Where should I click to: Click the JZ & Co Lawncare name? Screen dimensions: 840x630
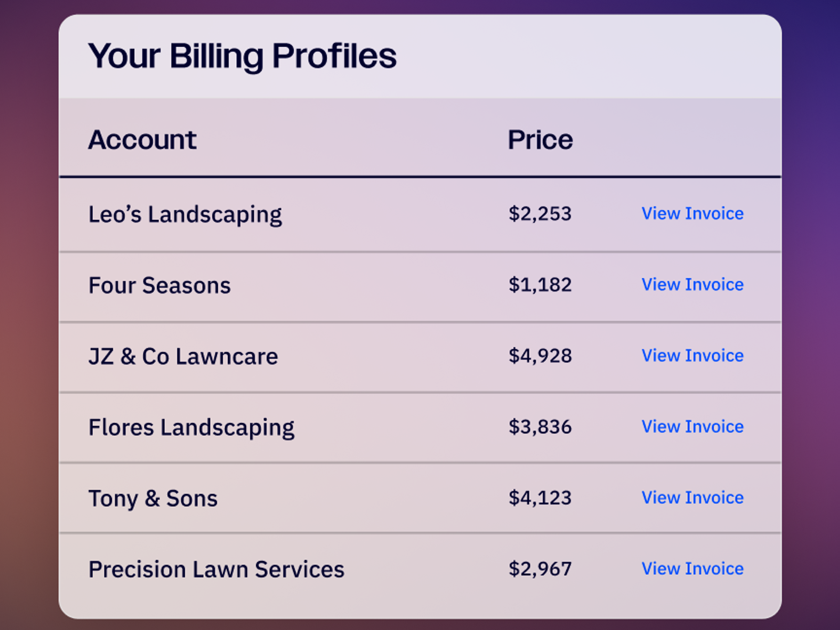(183, 356)
